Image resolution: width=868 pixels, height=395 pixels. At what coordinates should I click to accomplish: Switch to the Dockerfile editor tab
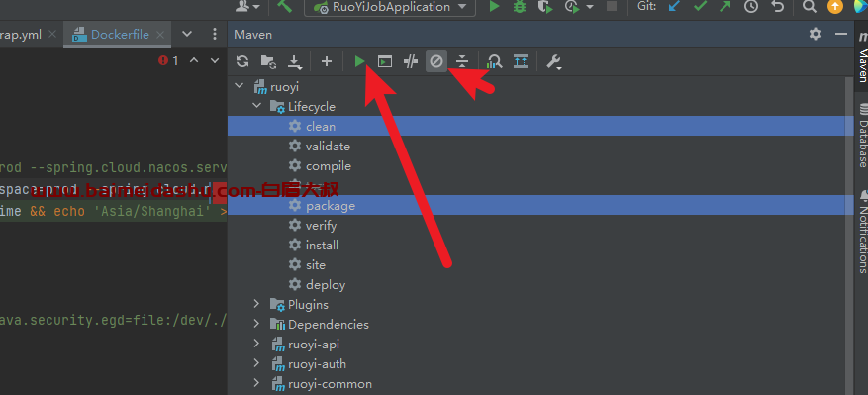(119, 35)
